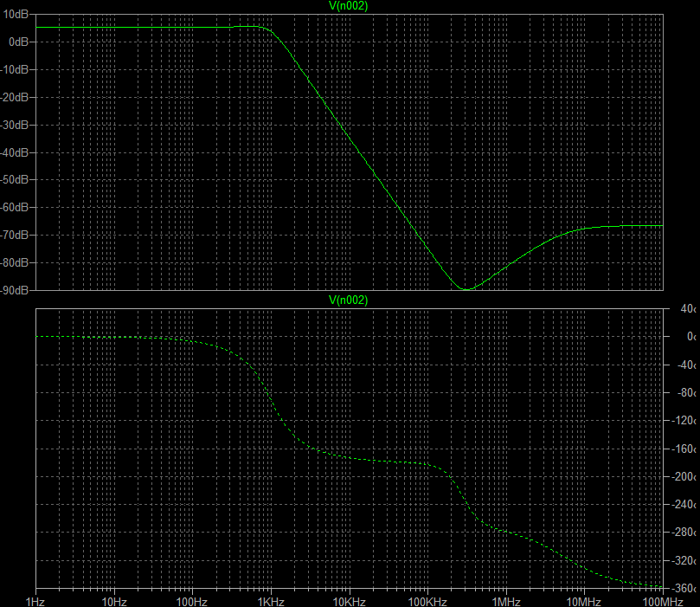Click the notch minimum of the magnitude trace

pyautogui.click(x=466, y=289)
